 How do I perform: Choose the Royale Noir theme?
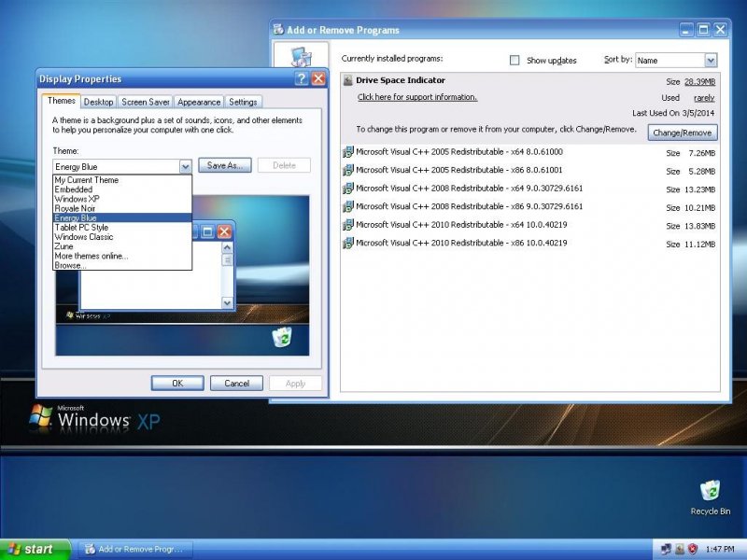coord(122,208)
